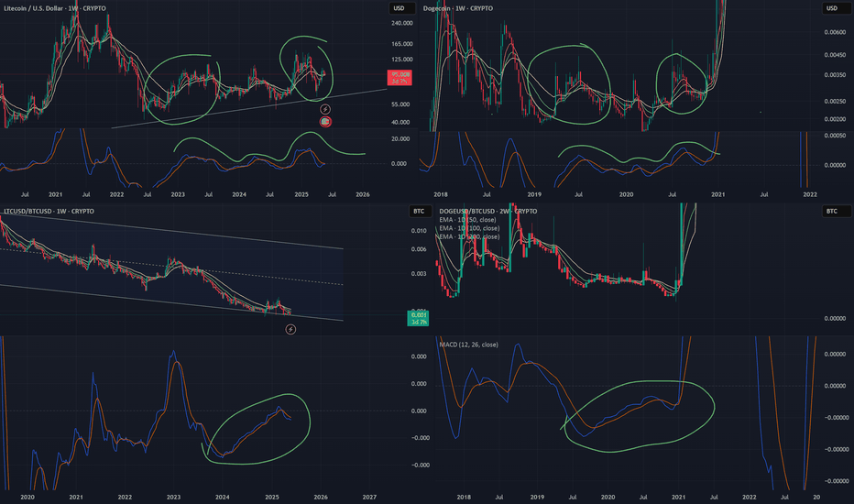The height and width of the screenshot is (504, 854).
Task: Click 0.00250 on Dogecoin price axis
Action: [835, 102]
